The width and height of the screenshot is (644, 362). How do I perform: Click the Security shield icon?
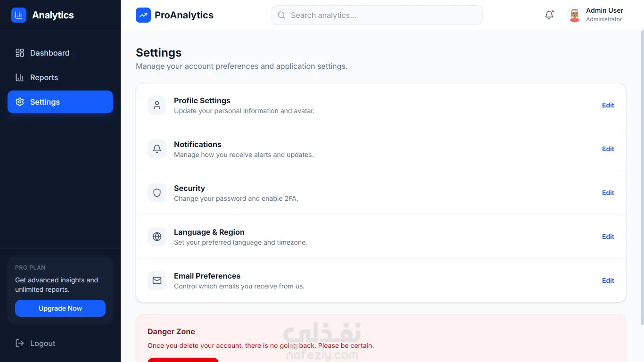tap(157, 193)
